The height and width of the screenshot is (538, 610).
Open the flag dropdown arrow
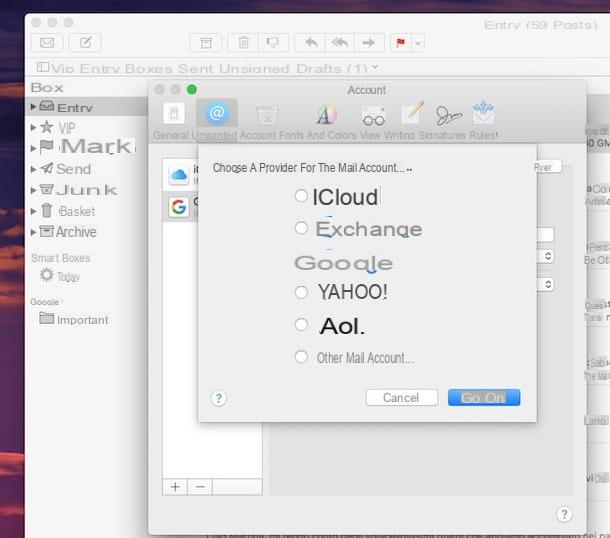[x=418, y=43]
